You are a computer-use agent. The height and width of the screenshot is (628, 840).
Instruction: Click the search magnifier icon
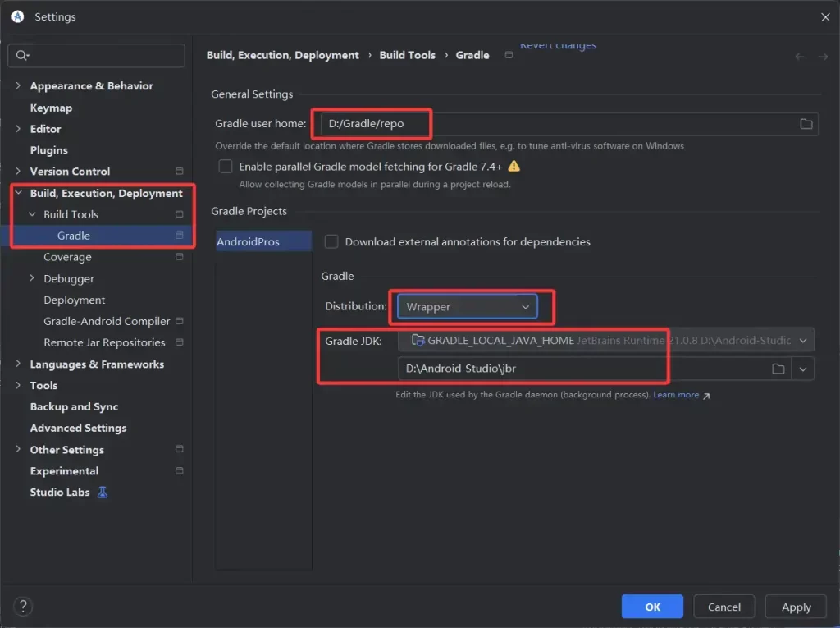22,56
